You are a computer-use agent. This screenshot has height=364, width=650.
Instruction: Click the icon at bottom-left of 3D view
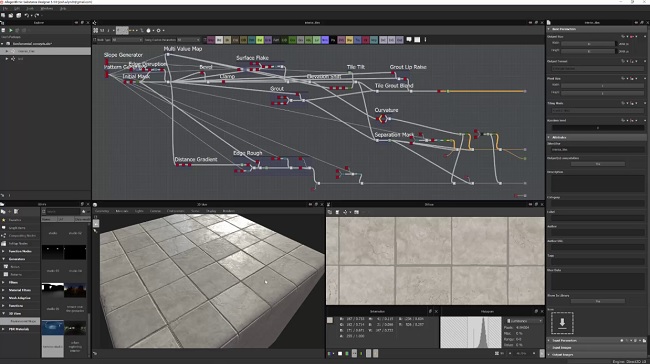pos(95,354)
